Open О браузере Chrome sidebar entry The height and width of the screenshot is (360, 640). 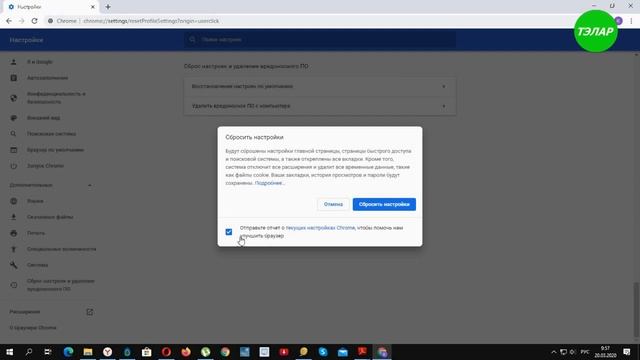tap(33, 328)
